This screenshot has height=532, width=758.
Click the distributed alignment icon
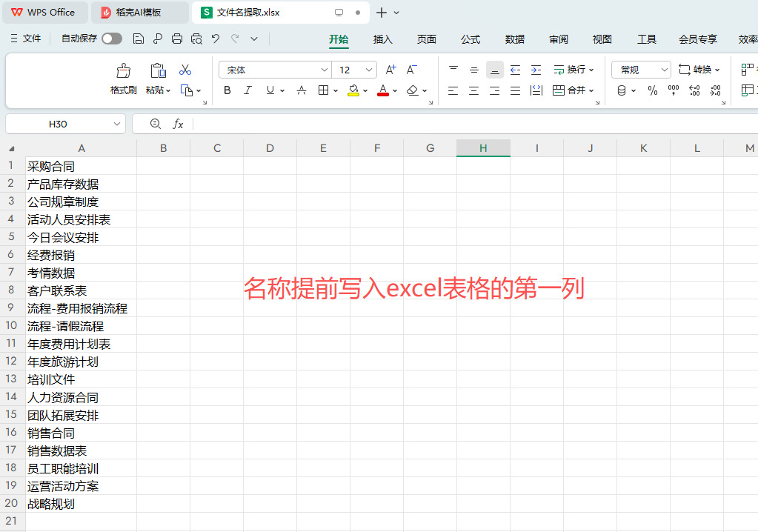point(536,90)
